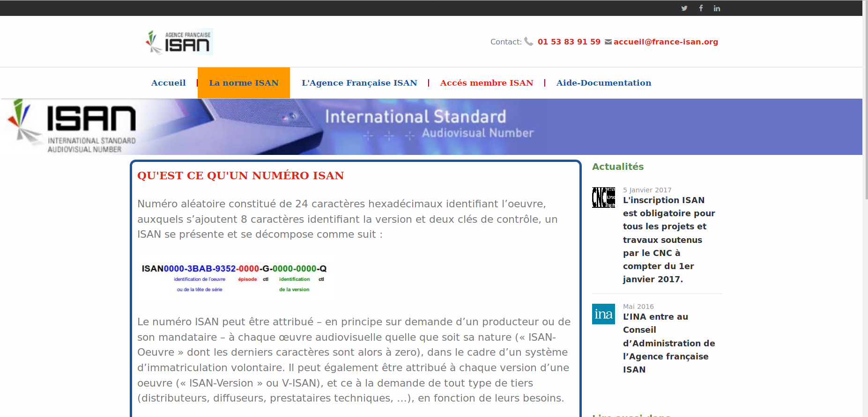
Task: Open L'Agence Française ISAN menu
Action: [359, 83]
